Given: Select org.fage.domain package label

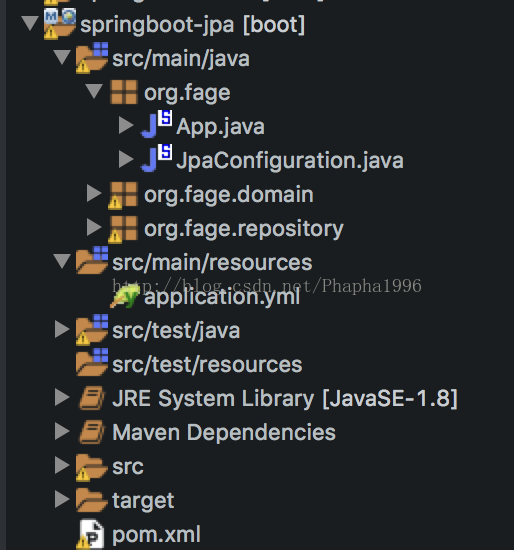Looking at the screenshot, I should (229, 194).
